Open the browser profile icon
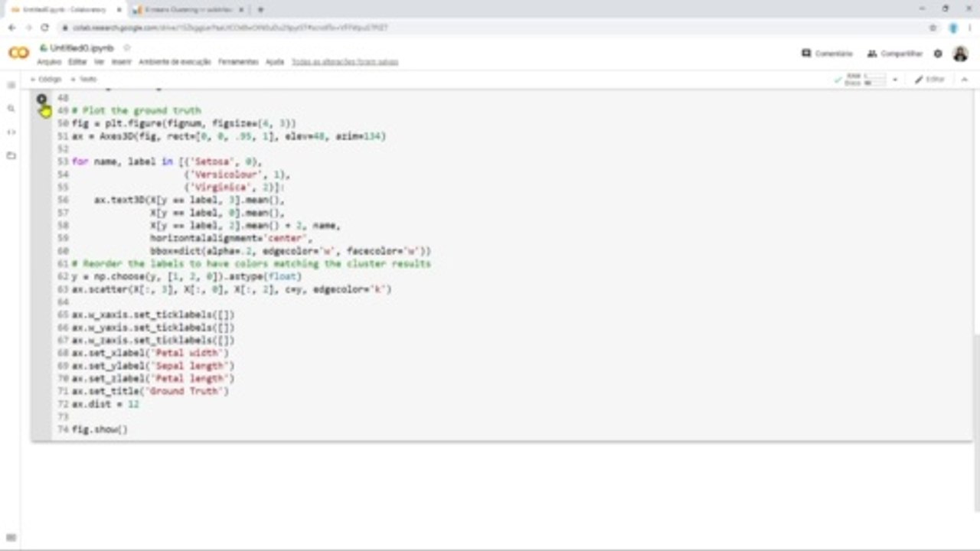This screenshot has width=980, height=551. pyautogui.click(x=953, y=28)
